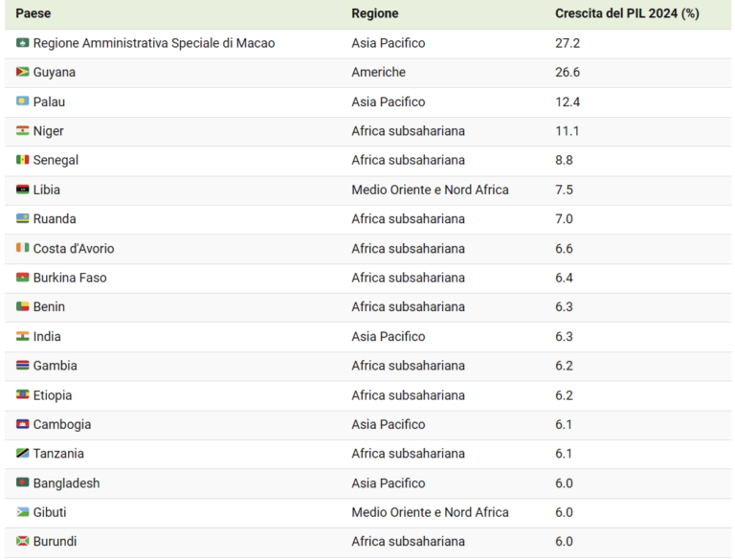The width and height of the screenshot is (735, 560).
Task: Click the Senegal flag icon
Action: 22,160
